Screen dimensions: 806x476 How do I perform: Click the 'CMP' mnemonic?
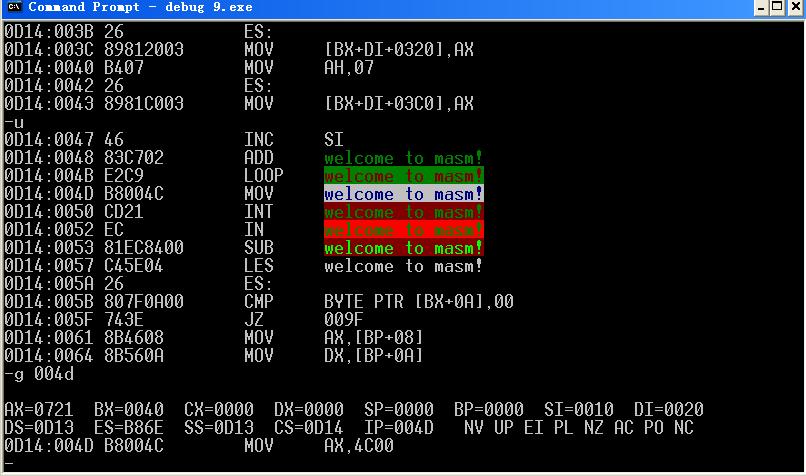259,302
